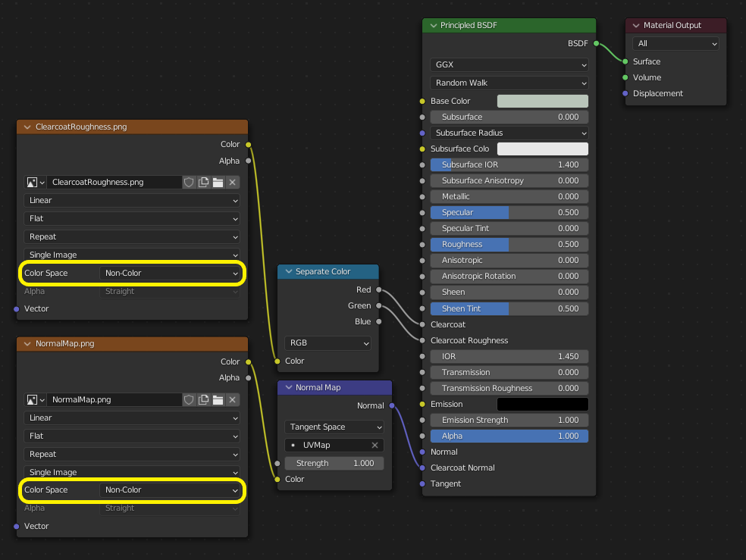Viewport: 746px width, 560px height.
Task: Unlink the NormalMap.png image with the X icon
Action: click(x=232, y=399)
